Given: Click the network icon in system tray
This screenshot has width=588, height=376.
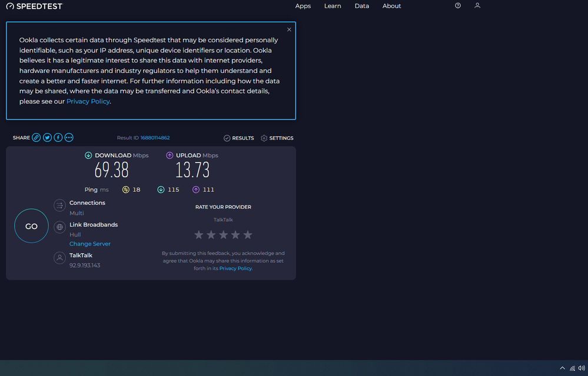Looking at the screenshot, I should (572, 368).
